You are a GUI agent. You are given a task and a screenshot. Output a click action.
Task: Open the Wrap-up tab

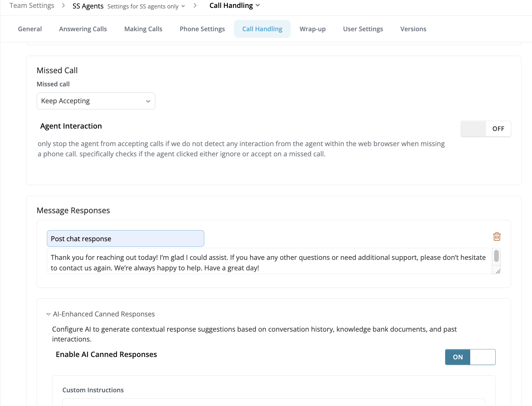pos(313,29)
